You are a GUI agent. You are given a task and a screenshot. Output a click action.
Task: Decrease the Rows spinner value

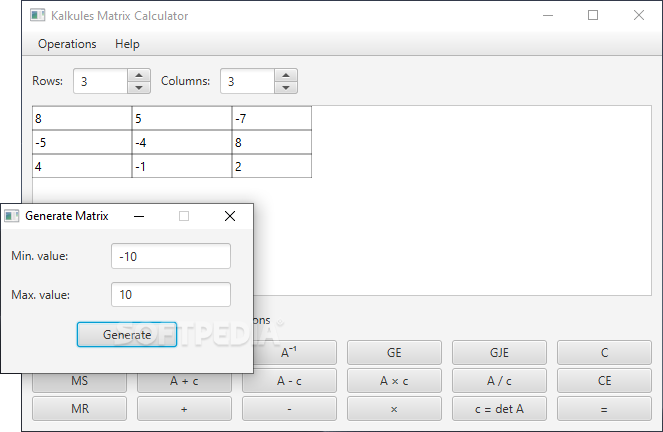[139, 87]
